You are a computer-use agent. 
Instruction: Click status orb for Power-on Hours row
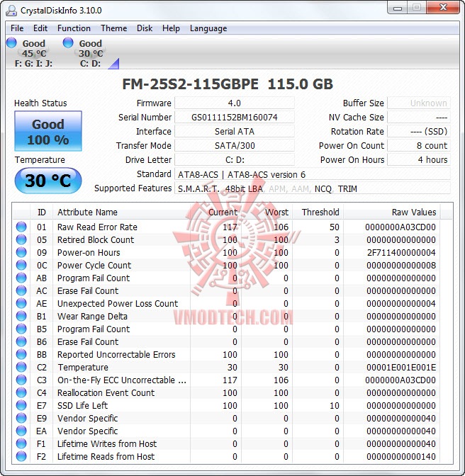pyautogui.click(x=21, y=252)
